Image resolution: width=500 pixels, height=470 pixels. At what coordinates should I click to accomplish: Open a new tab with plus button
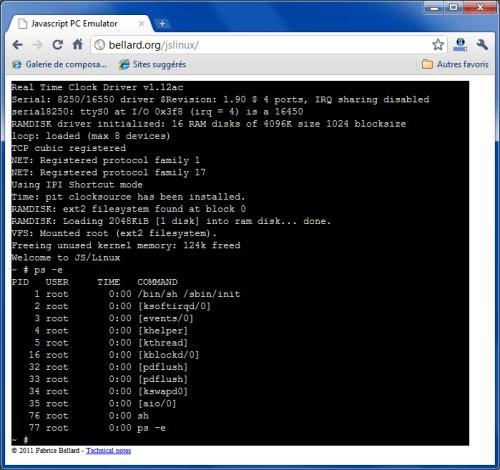click(162, 24)
